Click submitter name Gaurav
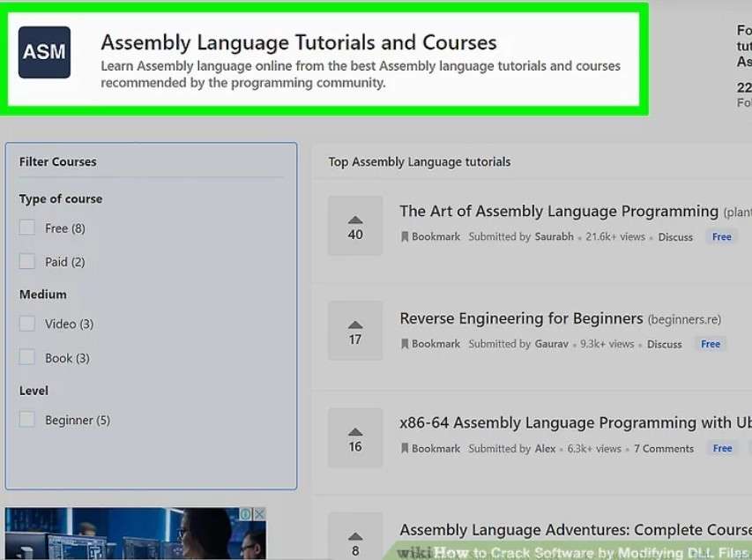This screenshot has width=752, height=560. [552, 344]
